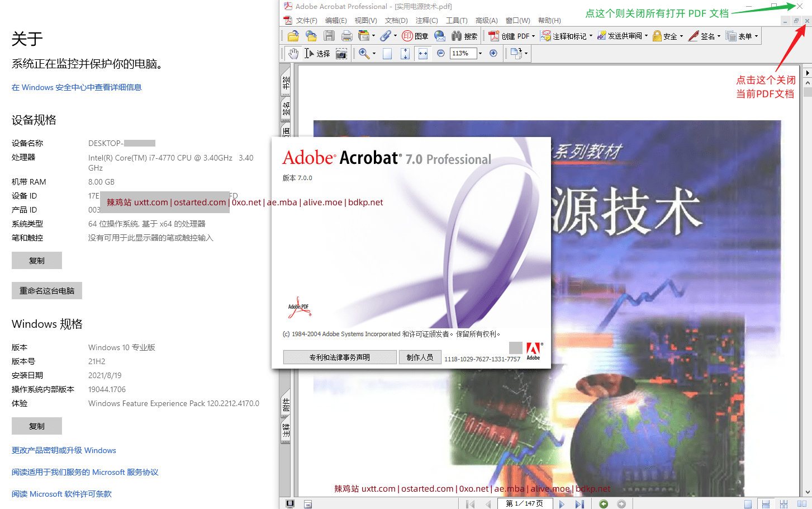Click the 搜索 binoculars search button

(464, 36)
